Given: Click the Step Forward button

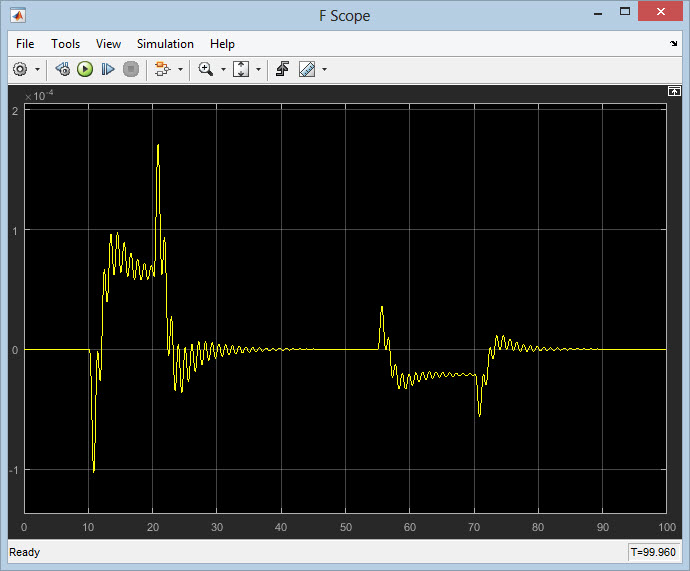Looking at the screenshot, I should click(108, 69).
